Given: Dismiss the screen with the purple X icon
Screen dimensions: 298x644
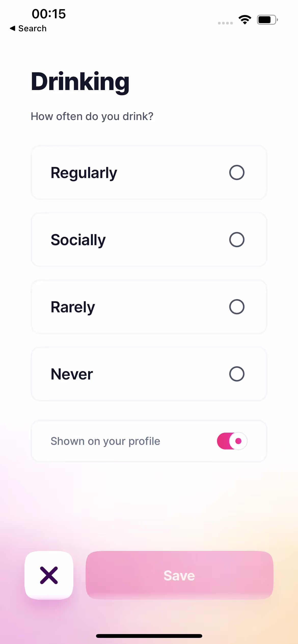Looking at the screenshot, I should coord(49,575).
